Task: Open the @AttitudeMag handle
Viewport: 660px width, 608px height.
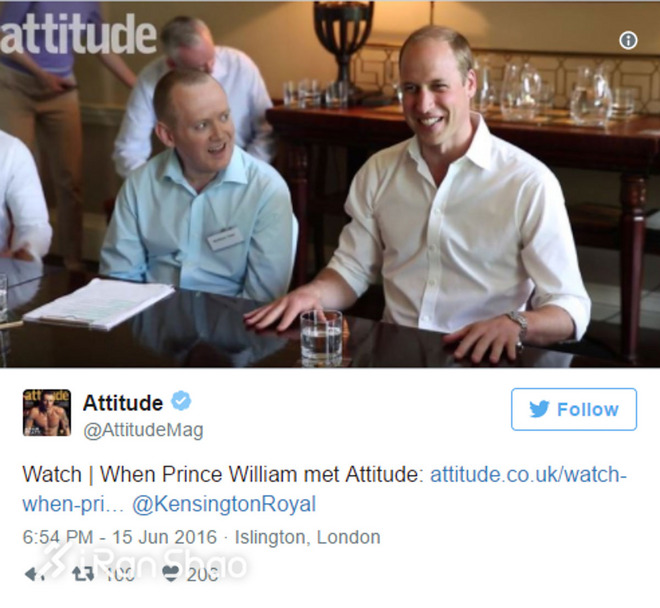Action: coord(144,430)
